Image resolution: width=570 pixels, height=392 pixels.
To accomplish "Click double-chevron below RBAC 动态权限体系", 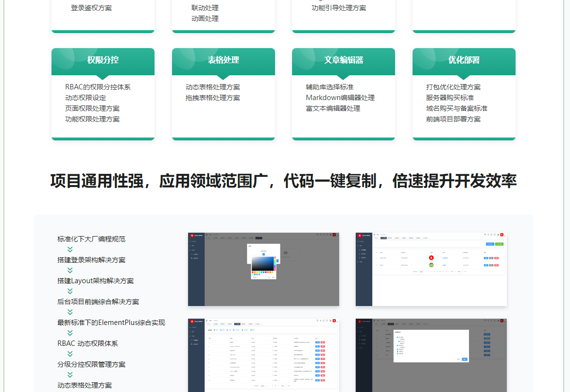I will tap(70, 354).
